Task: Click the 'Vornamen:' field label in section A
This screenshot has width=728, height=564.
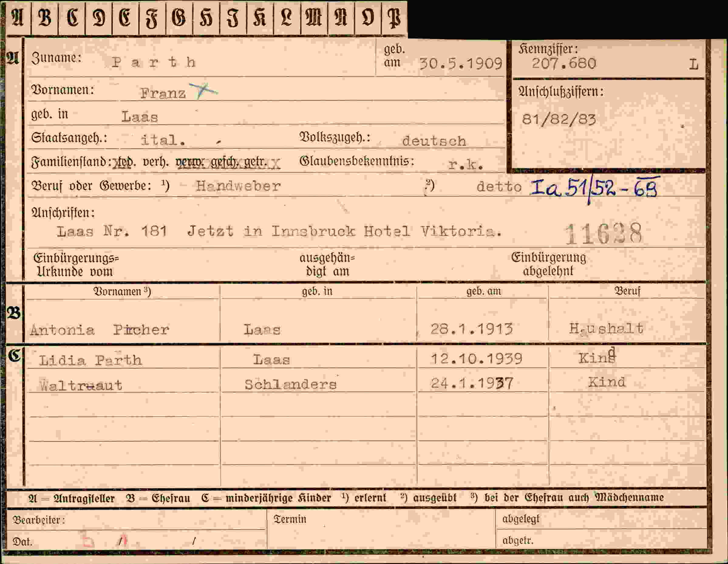Action: click(x=63, y=90)
